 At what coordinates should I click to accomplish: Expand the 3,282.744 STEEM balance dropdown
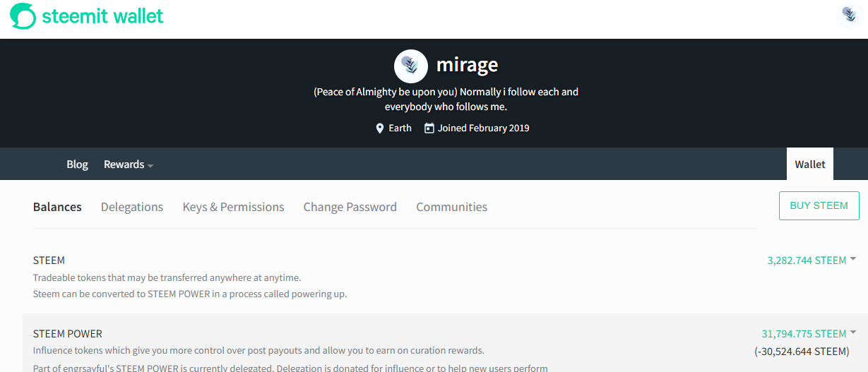(x=811, y=260)
